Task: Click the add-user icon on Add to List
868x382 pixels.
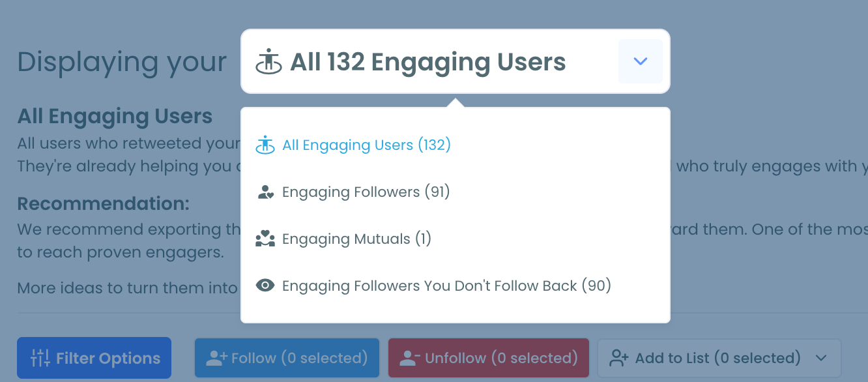Action: click(x=618, y=358)
